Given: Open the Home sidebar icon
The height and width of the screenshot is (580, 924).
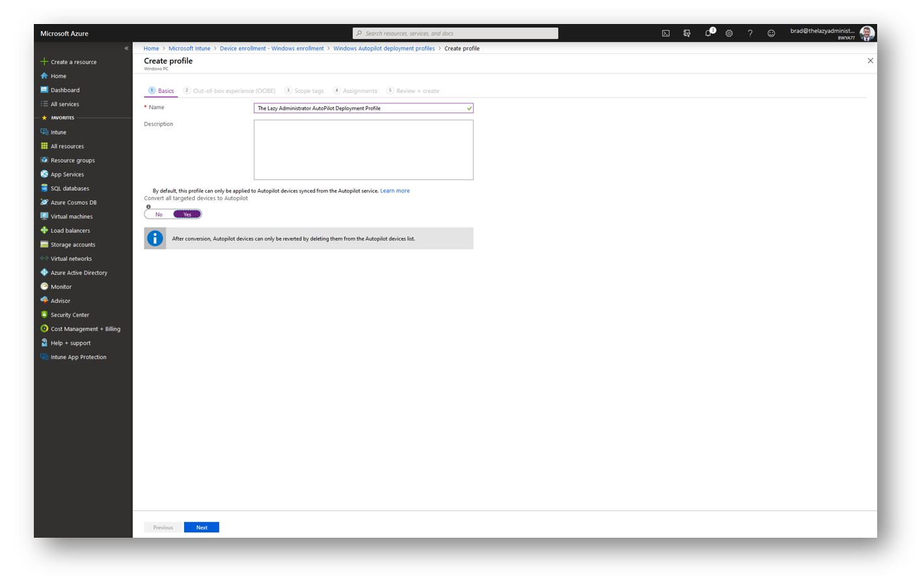Looking at the screenshot, I should tap(44, 76).
